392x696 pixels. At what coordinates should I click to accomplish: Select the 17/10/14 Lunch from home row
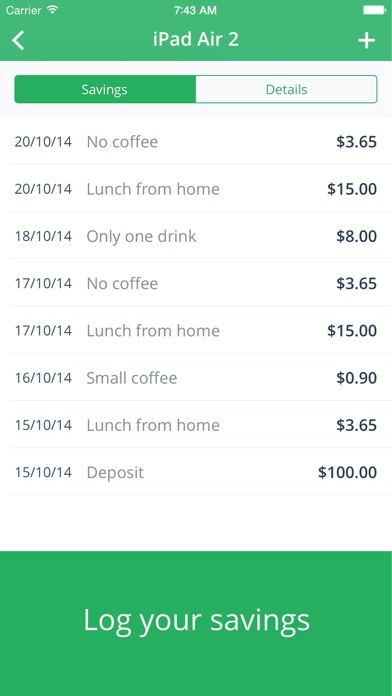(196, 330)
